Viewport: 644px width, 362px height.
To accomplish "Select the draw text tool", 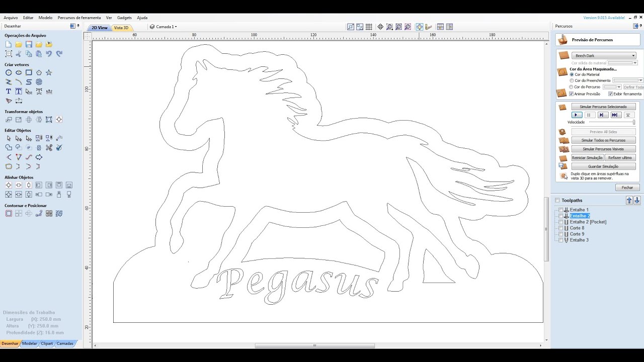I will point(9,92).
